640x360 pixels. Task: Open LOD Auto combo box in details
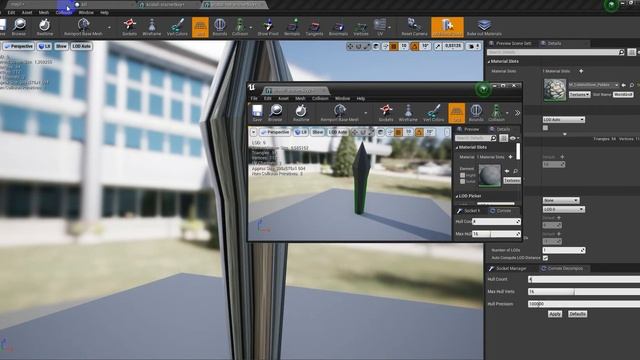564,120
